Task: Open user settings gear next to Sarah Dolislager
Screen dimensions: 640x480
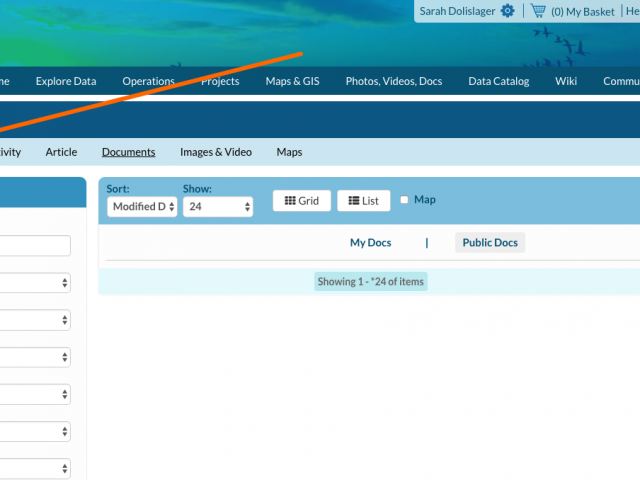Action: [x=507, y=11]
